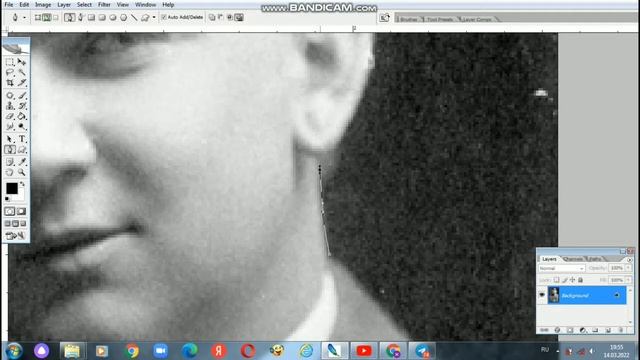Select the Zoom tool
Image resolution: width=640 pixels, height=360 pixels.
(x=22, y=172)
